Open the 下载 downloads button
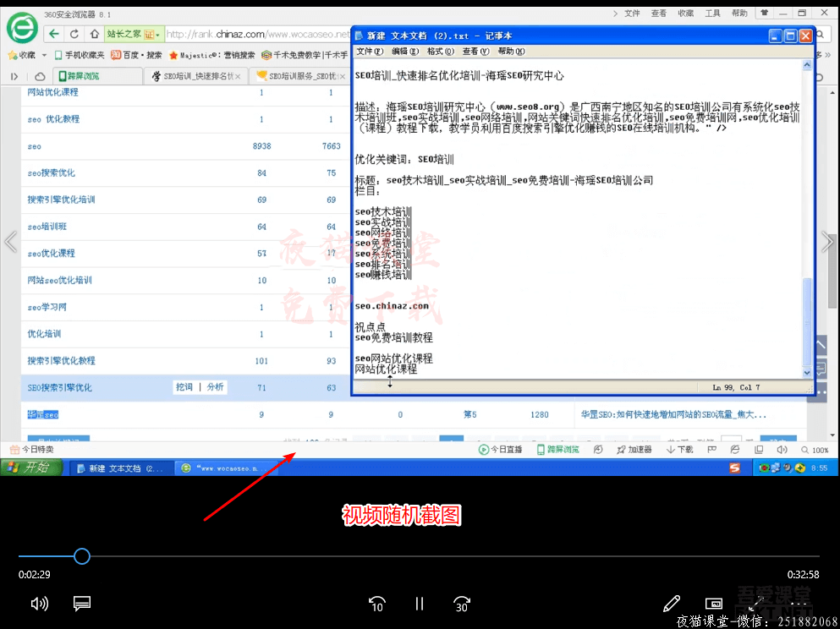The height and width of the screenshot is (629, 840). point(679,450)
